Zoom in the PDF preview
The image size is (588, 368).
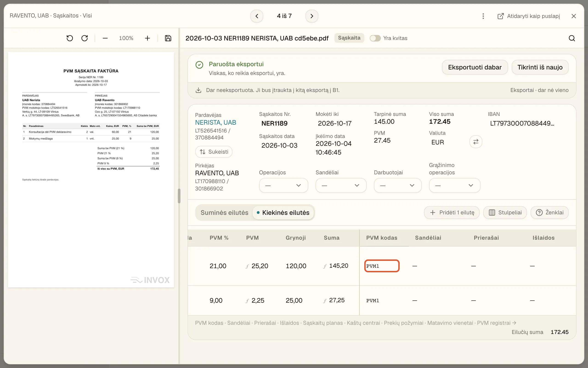[147, 38]
